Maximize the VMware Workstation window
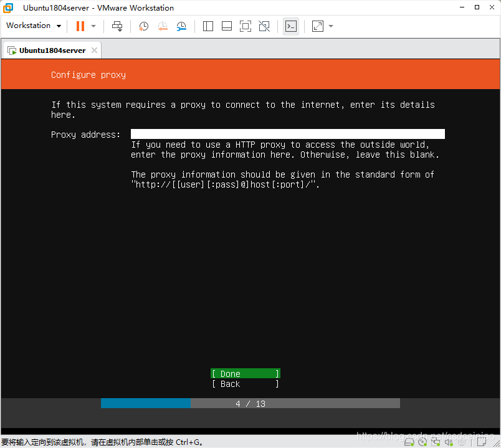The height and width of the screenshot is (448, 501). click(x=477, y=7)
